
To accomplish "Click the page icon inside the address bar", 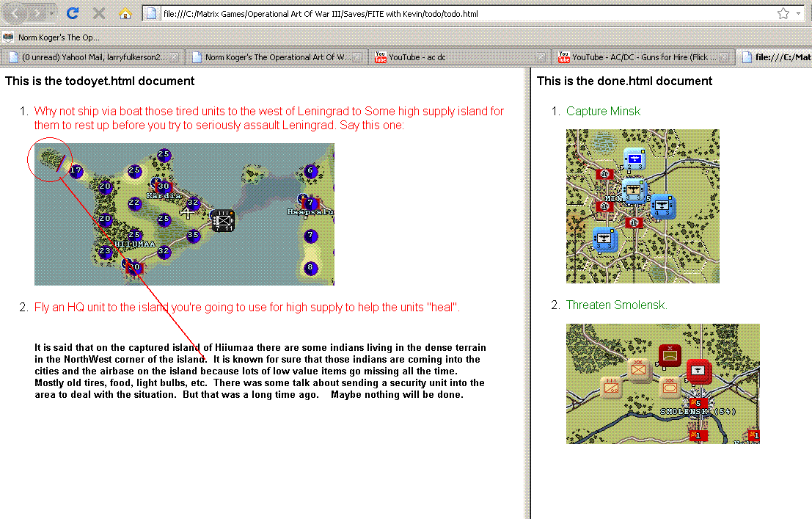I will [151, 13].
